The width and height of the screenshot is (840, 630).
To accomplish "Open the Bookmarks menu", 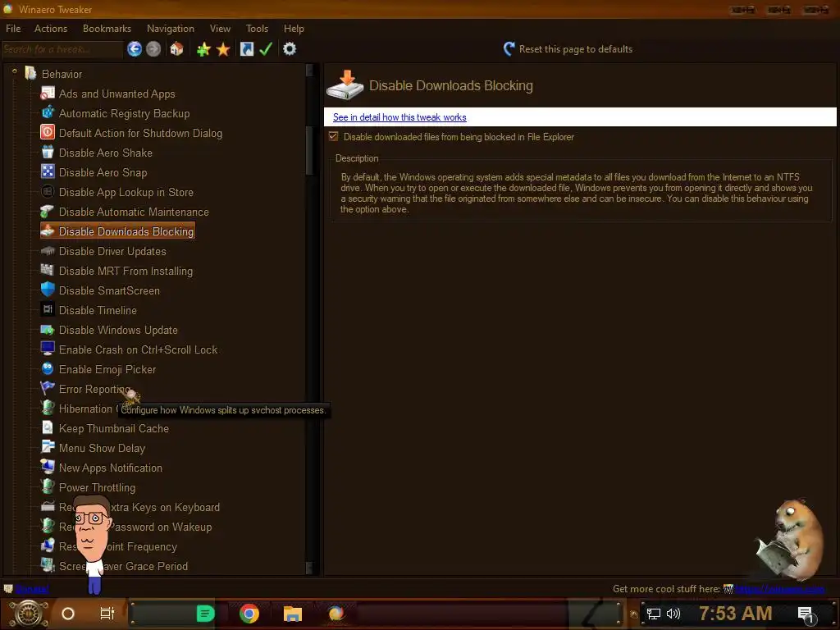I will [x=107, y=29].
